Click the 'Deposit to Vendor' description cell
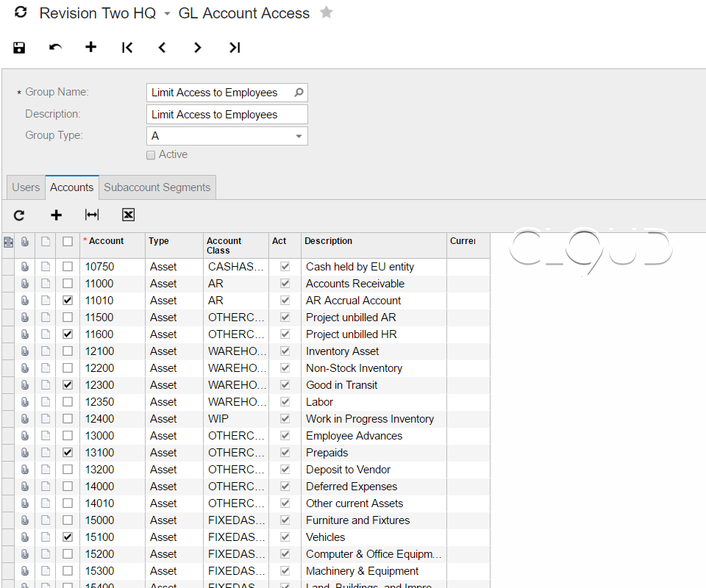The height and width of the screenshot is (588, 706). pos(374,469)
